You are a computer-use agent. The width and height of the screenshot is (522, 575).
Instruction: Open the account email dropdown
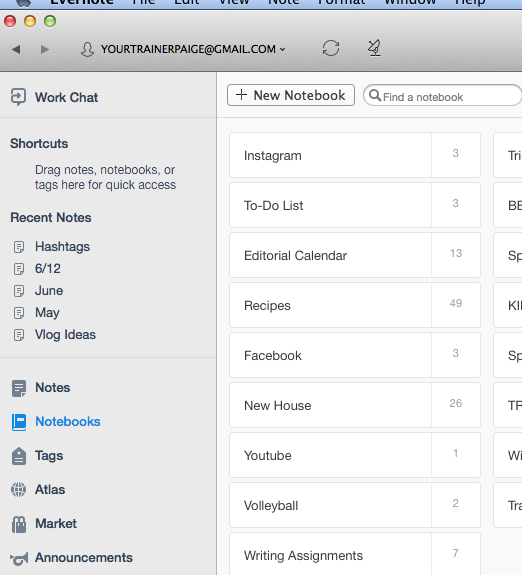[193, 49]
